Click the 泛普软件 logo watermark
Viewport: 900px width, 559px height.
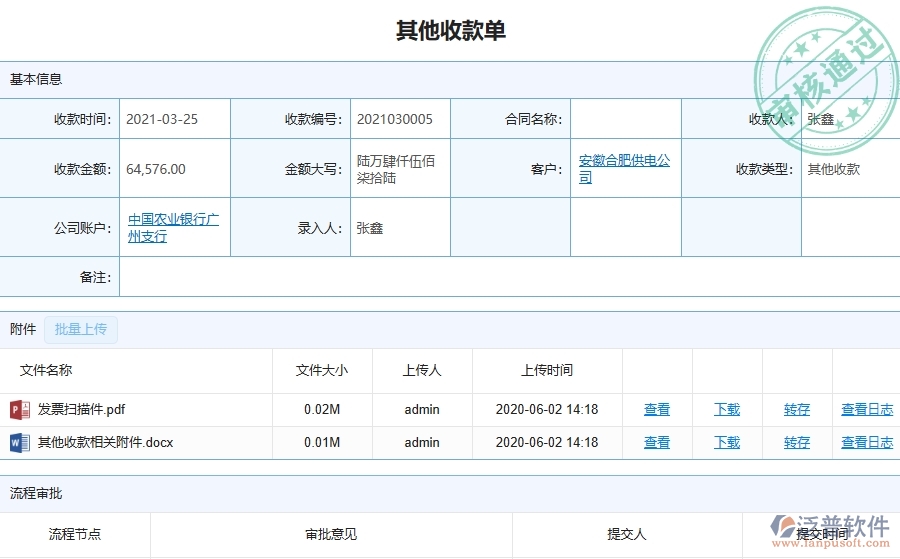click(x=830, y=530)
